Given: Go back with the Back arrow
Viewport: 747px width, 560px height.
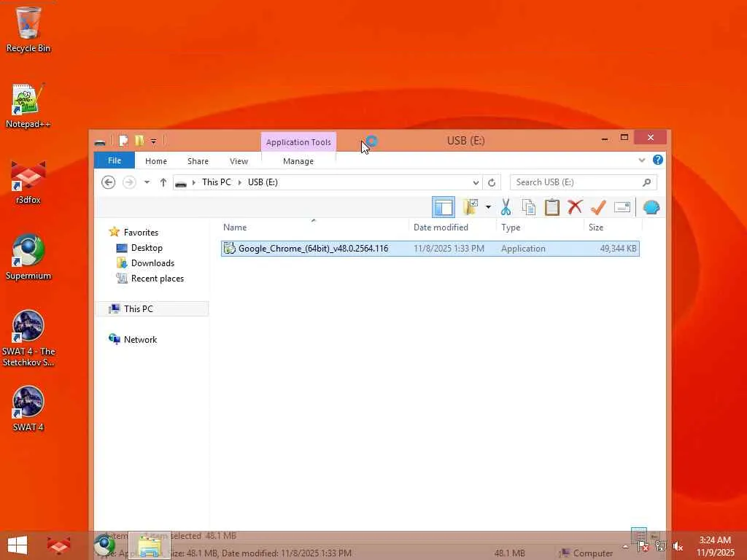Looking at the screenshot, I should 109,182.
